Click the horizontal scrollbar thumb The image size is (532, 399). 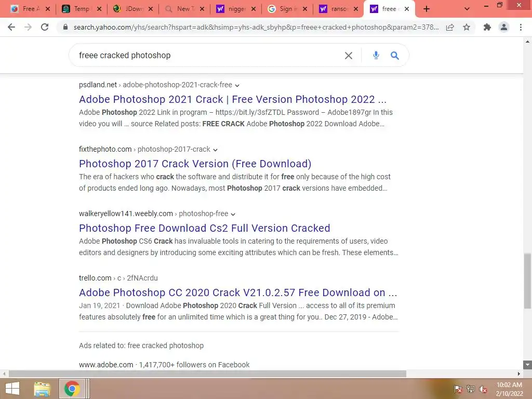pos(207,374)
